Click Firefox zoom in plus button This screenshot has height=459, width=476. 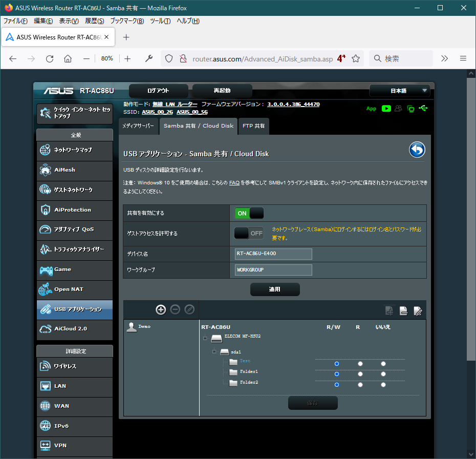[x=127, y=58]
